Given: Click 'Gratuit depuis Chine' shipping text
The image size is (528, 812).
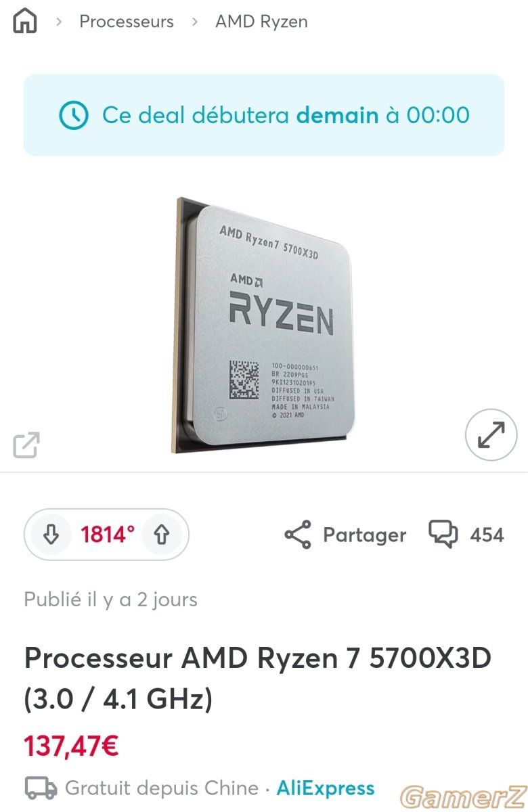Looking at the screenshot, I should click(x=162, y=788).
